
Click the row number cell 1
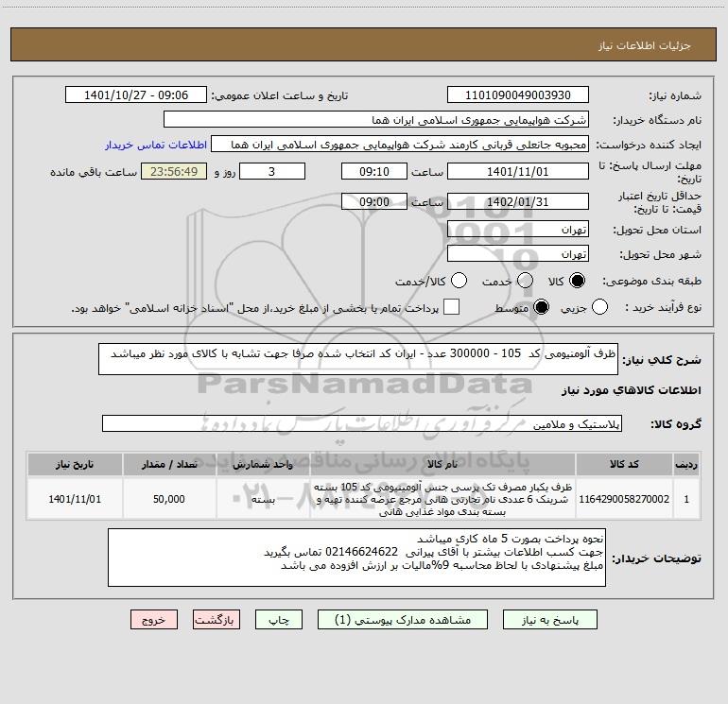(686, 499)
